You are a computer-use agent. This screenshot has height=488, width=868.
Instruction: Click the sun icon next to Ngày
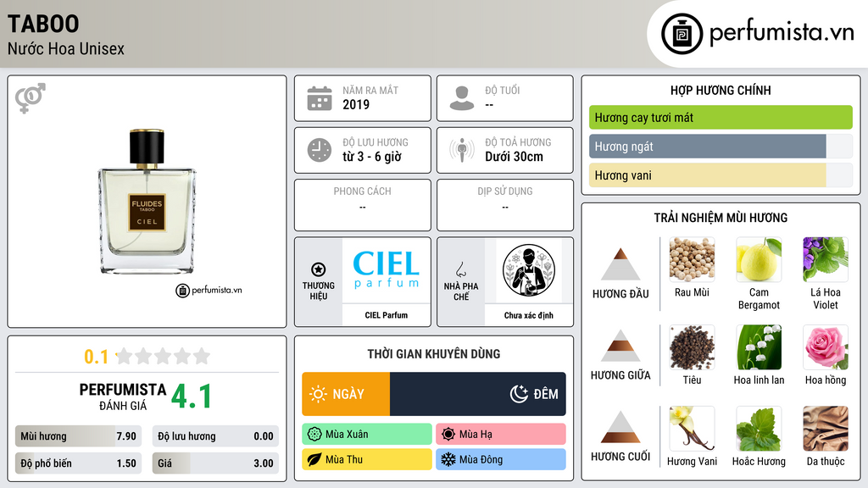point(319,394)
